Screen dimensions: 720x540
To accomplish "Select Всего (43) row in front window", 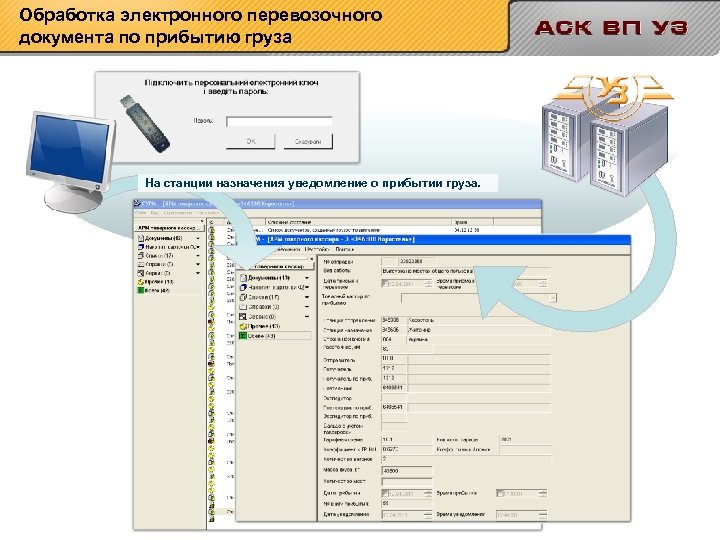I will pos(275,336).
